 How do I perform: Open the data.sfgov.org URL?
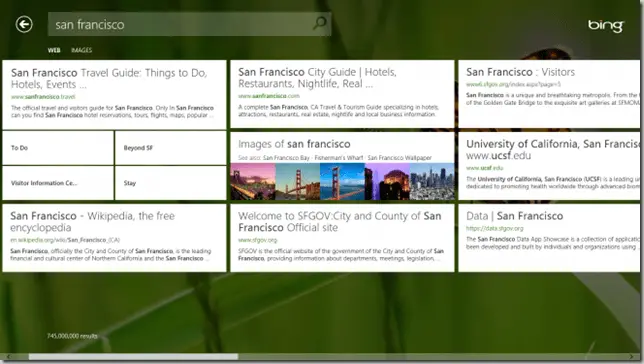point(494,228)
